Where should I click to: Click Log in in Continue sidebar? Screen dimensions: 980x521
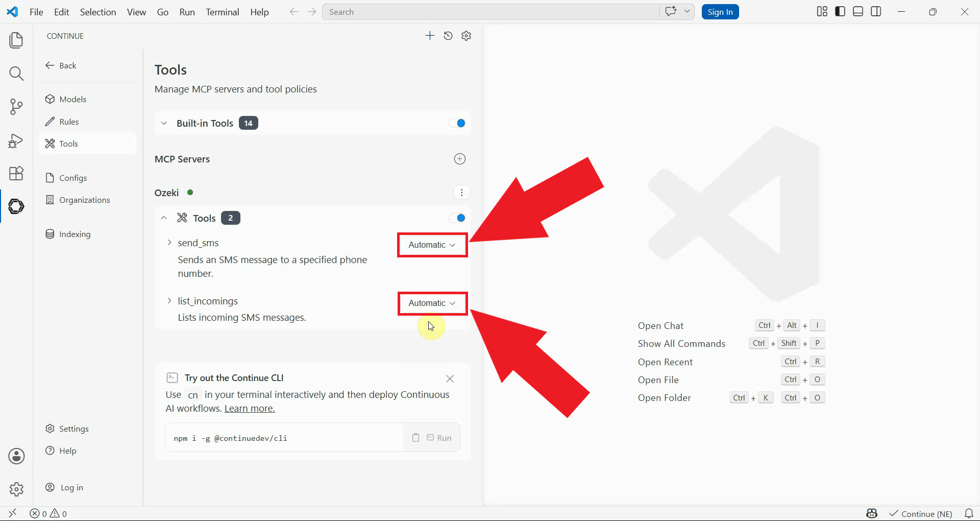(87, 487)
